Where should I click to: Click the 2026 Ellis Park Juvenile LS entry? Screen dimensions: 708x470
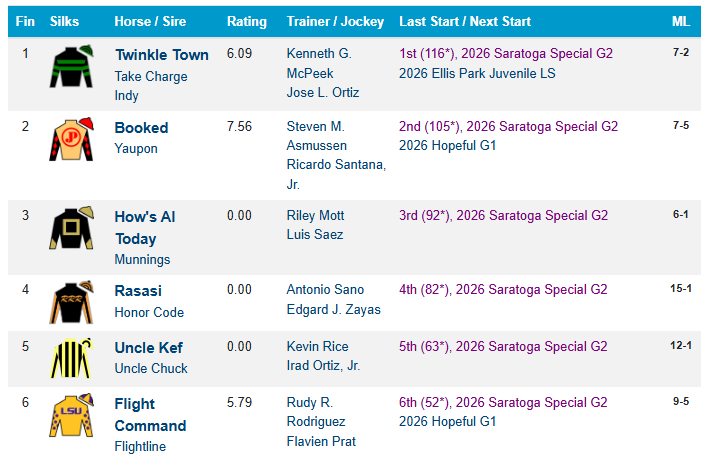477,73
